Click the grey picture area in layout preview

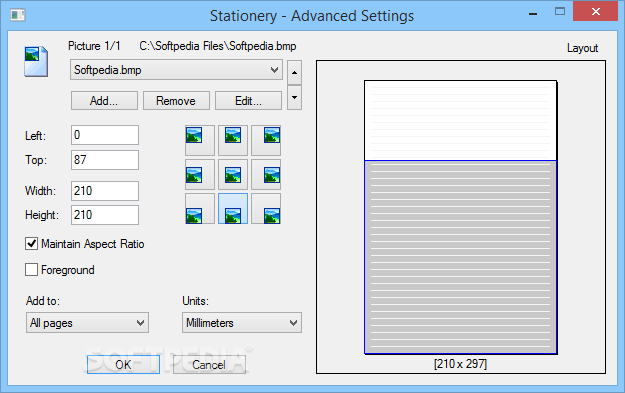[x=461, y=257]
